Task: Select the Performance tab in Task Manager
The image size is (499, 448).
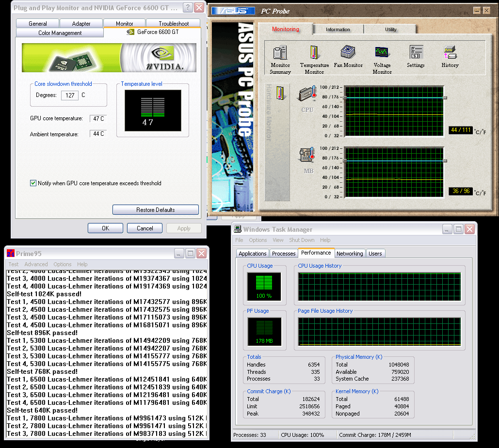Action: pyautogui.click(x=316, y=253)
